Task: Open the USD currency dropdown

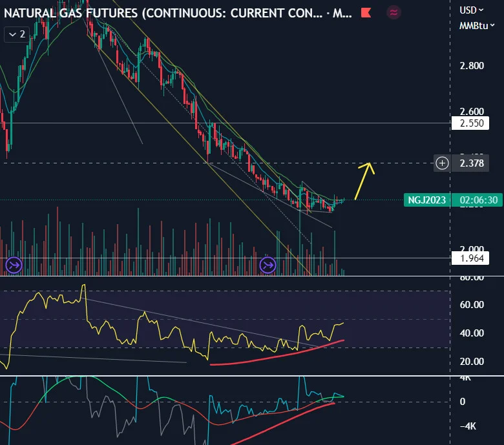Action: [471, 10]
